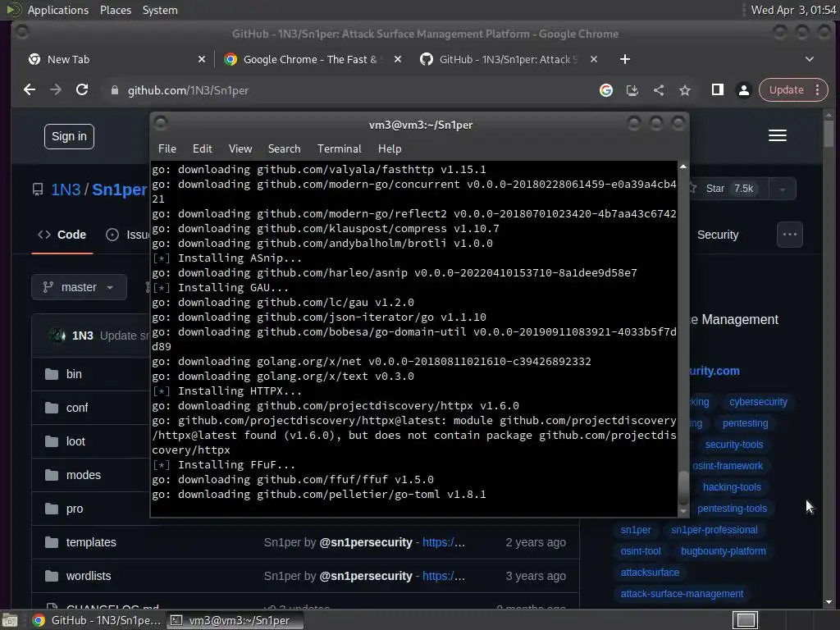Close the Google Chrome - The Fast tab

point(398,59)
